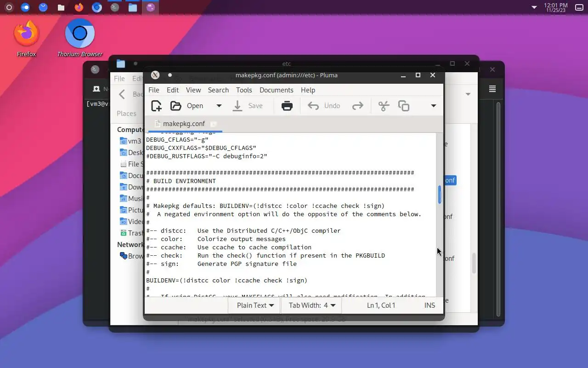Open Downloads folder in sidebar
Image resolution: width=588 pixels, height=368 pixels.
(x=131, y=187)
